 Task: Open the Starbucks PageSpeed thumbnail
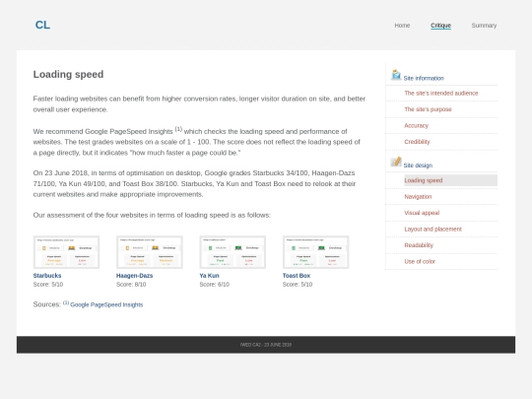click(x=67, y=252)
